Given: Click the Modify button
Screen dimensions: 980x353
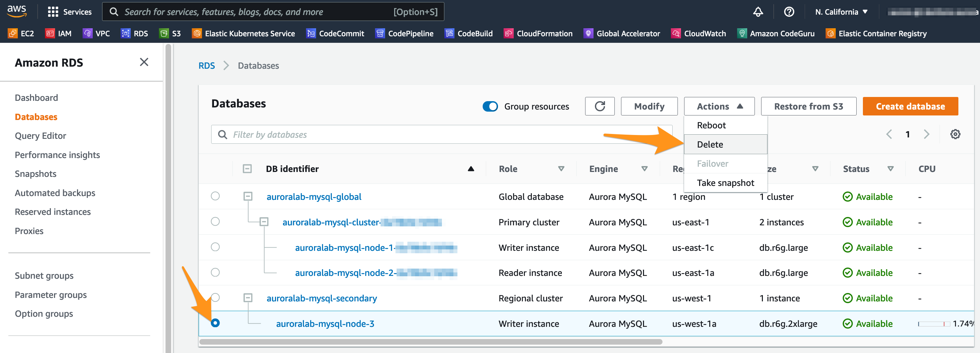Looking at the screenshot, I should tap(649, 106).
